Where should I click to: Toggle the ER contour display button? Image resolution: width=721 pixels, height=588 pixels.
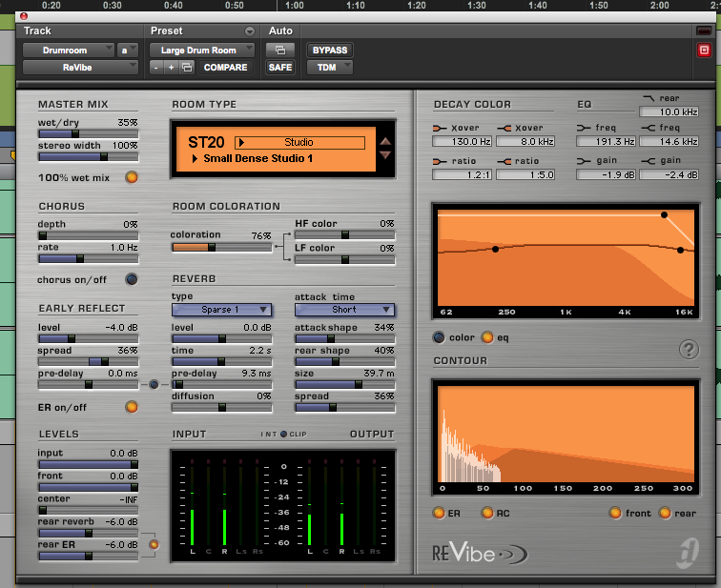[439, 513]
